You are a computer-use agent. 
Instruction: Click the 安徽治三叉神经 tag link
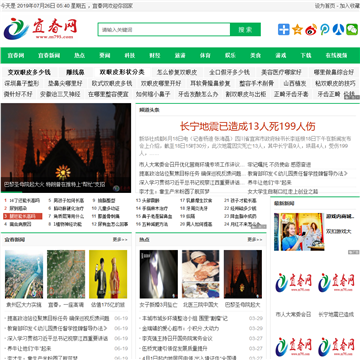click(60, 94)
